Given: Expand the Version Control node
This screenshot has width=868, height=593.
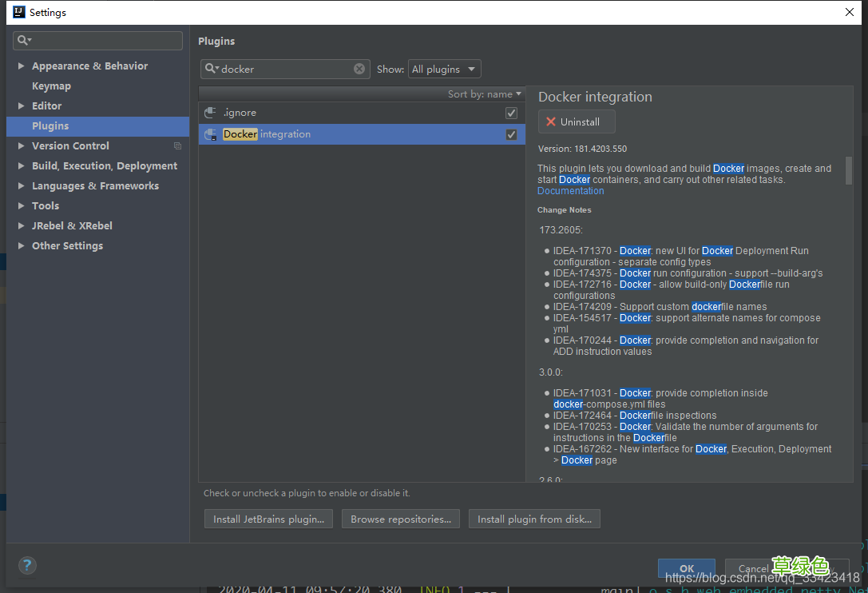Looking at the screenshot, I should coord(21,145).
